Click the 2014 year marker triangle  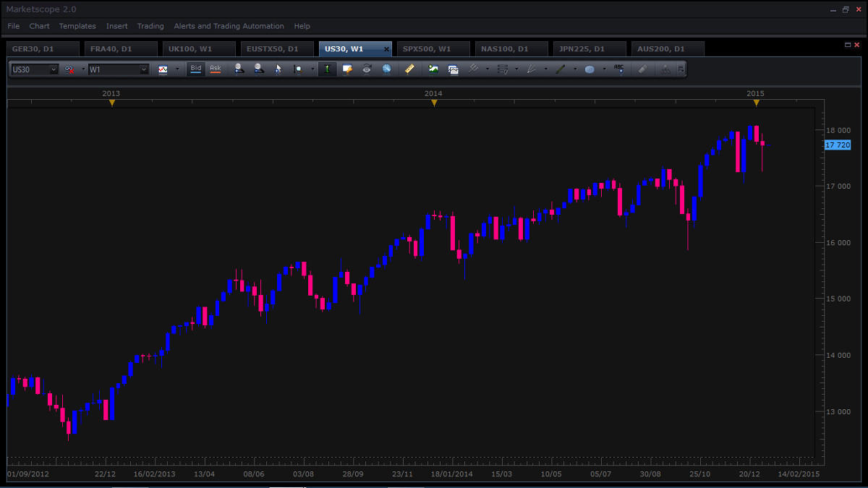pos(434,103)
